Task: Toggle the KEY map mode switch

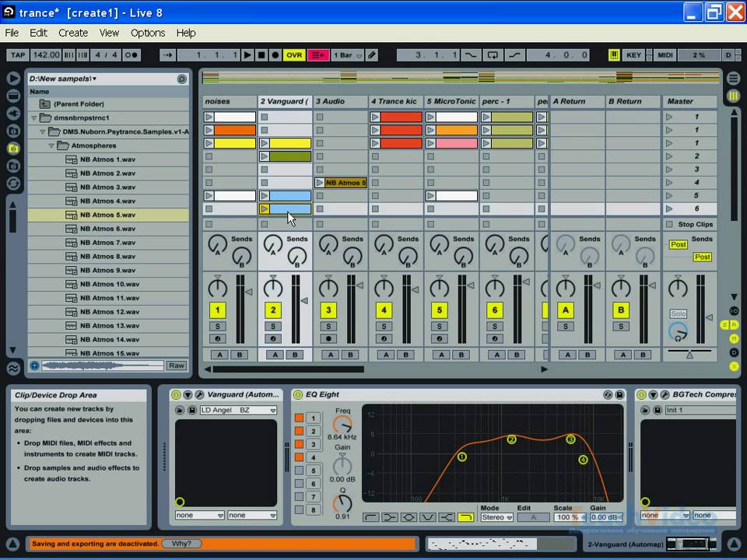Action: [x=633, y=55]
